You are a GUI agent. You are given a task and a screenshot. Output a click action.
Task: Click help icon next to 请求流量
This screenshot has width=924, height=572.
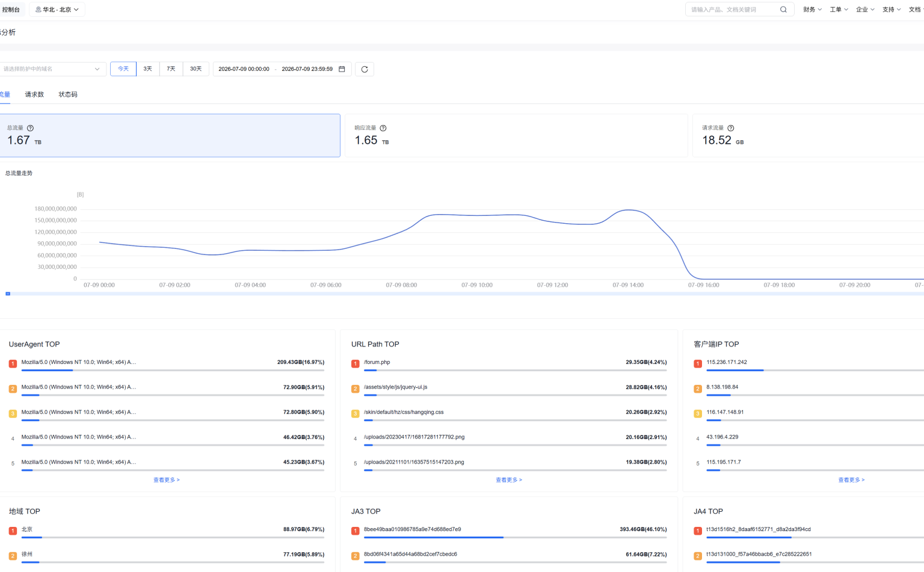tap(731, 128)
